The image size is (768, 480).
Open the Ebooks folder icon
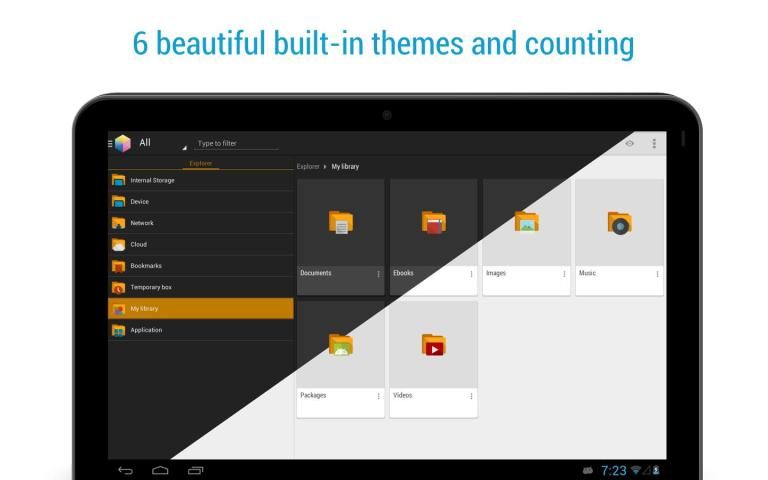(433, 222)
